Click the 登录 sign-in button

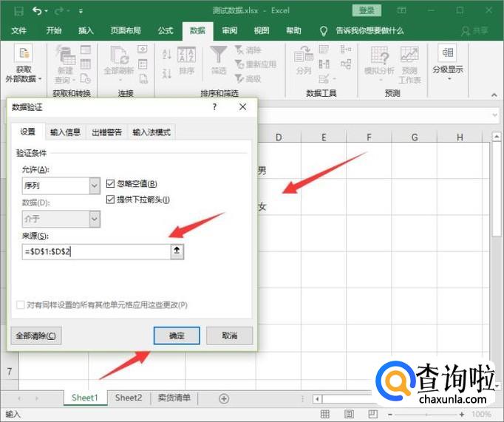coord(367,10)
